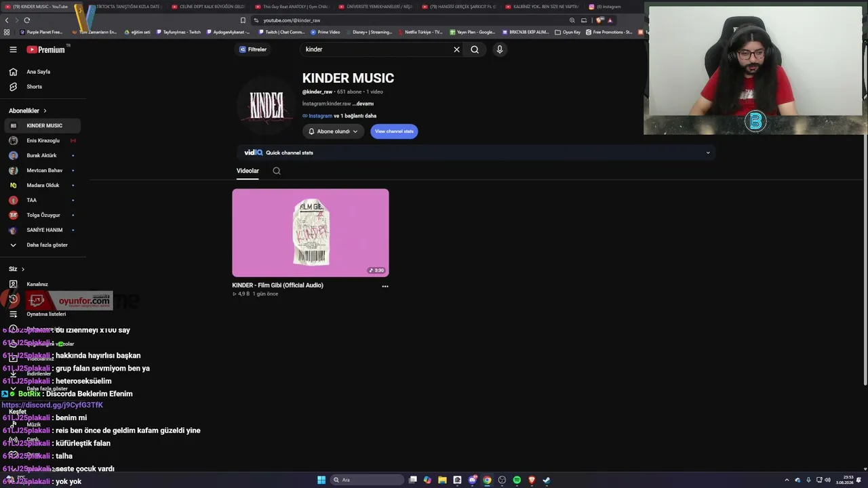Image resolution: width=868 pixels, height=488 pixels.
Task: Open the three-dot menu for Film Gibi video
Action: tap(385, 286)
